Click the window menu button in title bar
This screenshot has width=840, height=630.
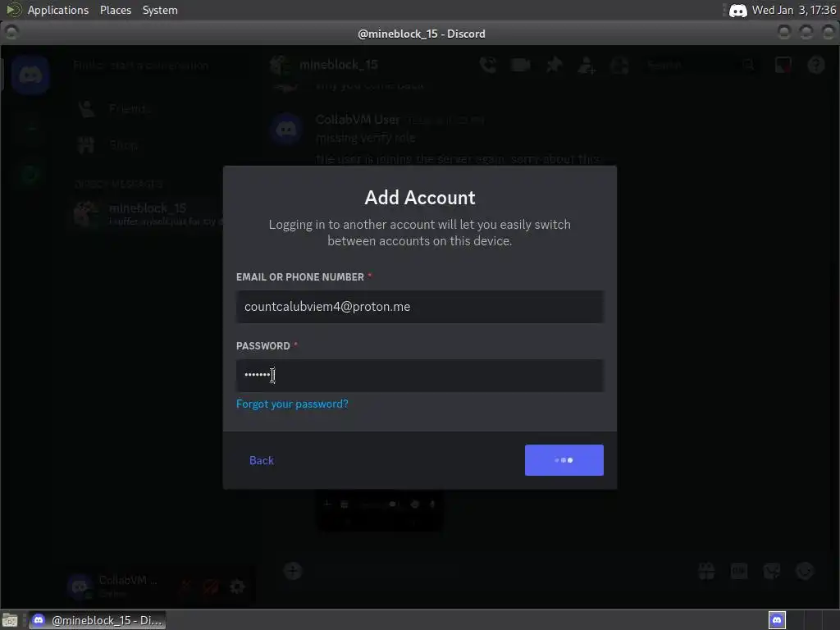11,33
